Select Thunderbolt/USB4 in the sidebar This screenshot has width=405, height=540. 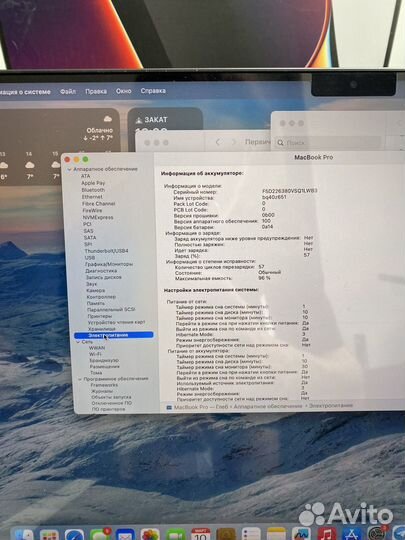(x=106, y=251)
